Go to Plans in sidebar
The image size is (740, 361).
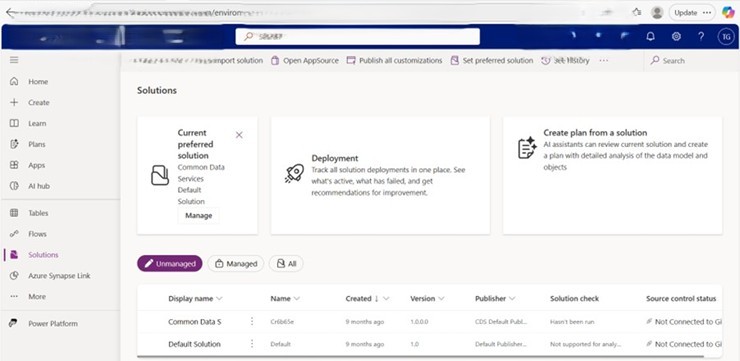37,144
